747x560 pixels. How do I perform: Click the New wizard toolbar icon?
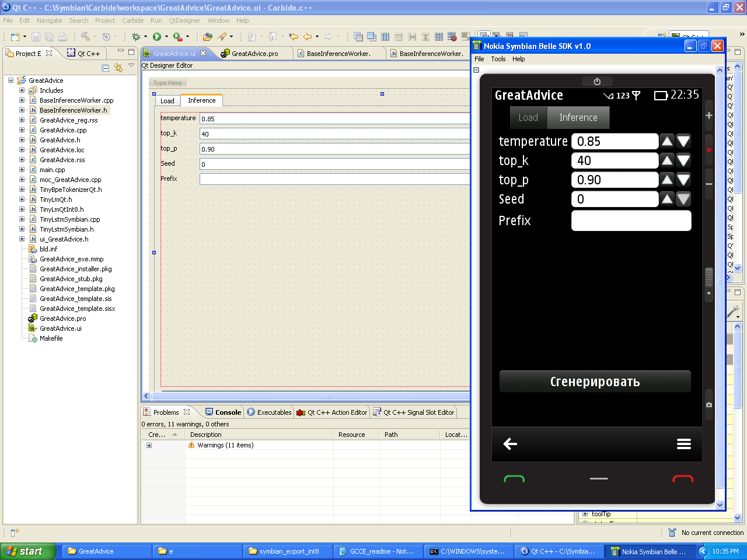click(x=15, y=37)
